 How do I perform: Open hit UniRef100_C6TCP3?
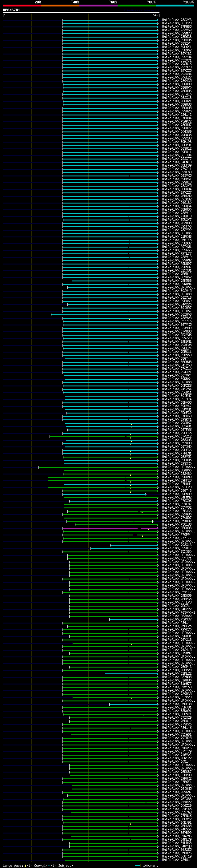177,23
